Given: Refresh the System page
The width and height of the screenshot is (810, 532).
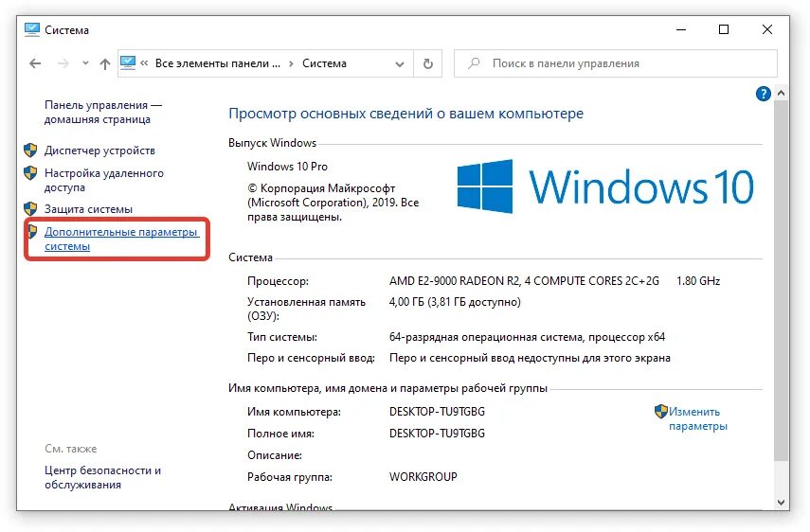Looking at the screenshot, I should coord(427,63).
